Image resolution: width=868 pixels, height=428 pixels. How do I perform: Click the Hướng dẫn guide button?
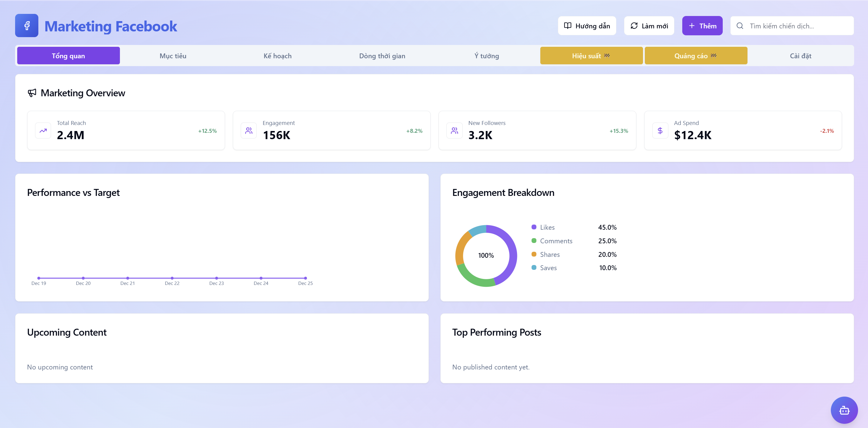[x=587, y=26]
